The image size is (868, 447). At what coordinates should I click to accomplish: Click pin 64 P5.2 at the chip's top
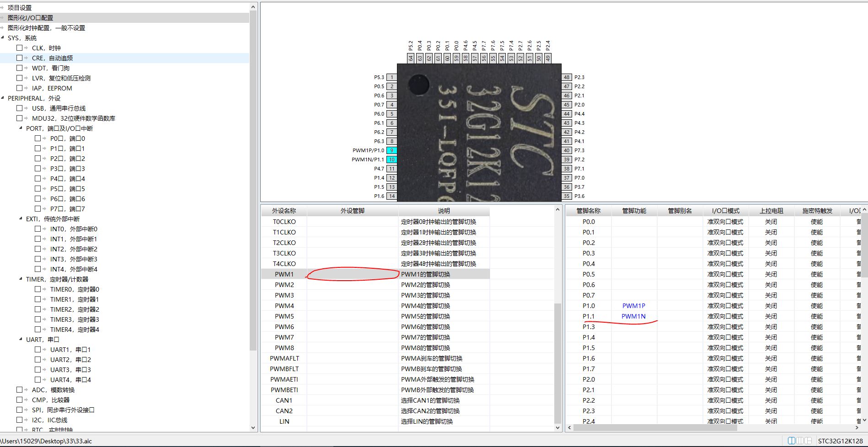point(411,58)
